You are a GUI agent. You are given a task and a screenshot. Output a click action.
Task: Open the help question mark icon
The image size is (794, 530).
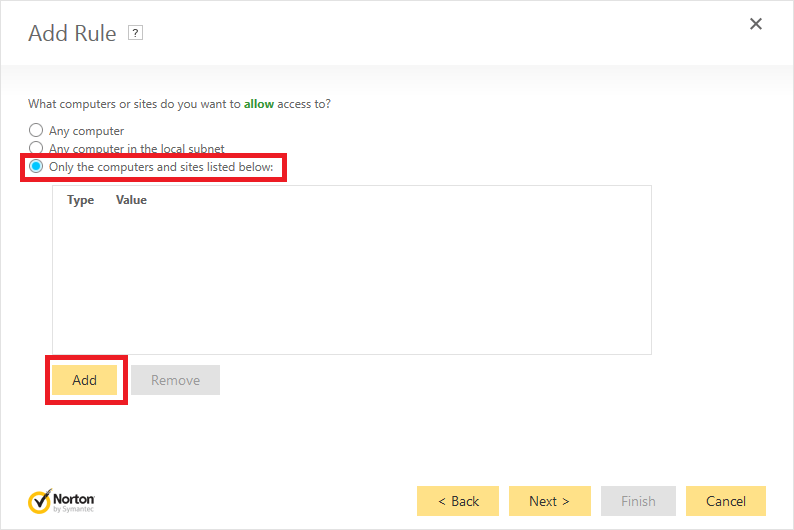pos(136,33)
